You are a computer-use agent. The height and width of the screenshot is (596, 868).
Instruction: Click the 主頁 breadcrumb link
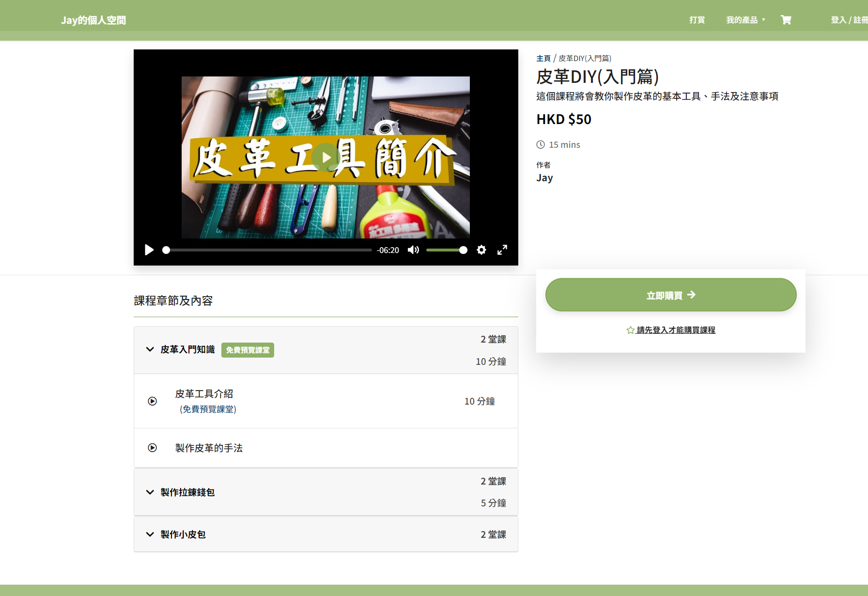point(543,58)
